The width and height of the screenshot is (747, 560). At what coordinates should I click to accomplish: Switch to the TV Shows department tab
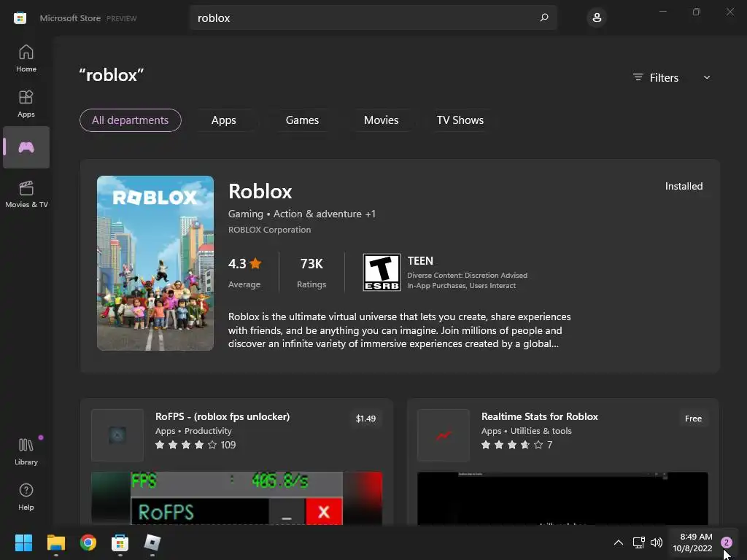(x=460, y=120)
